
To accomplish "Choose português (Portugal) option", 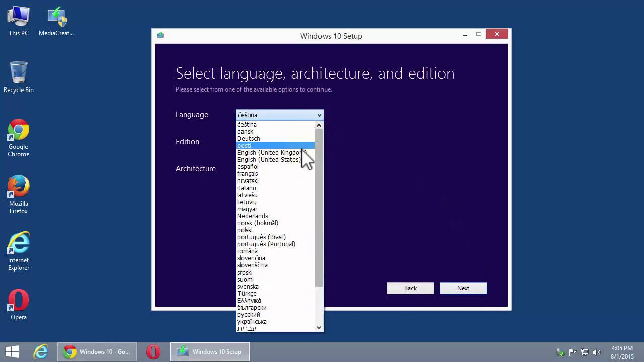I will [x=276, y=244].
